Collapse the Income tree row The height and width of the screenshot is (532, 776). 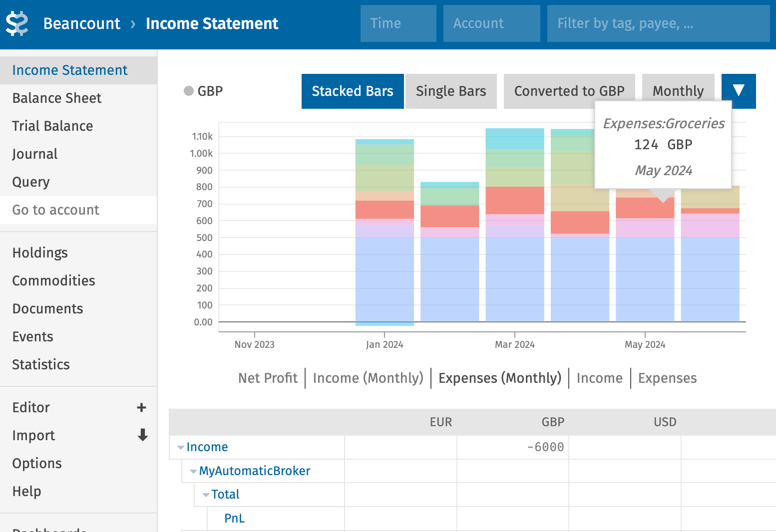181,448
